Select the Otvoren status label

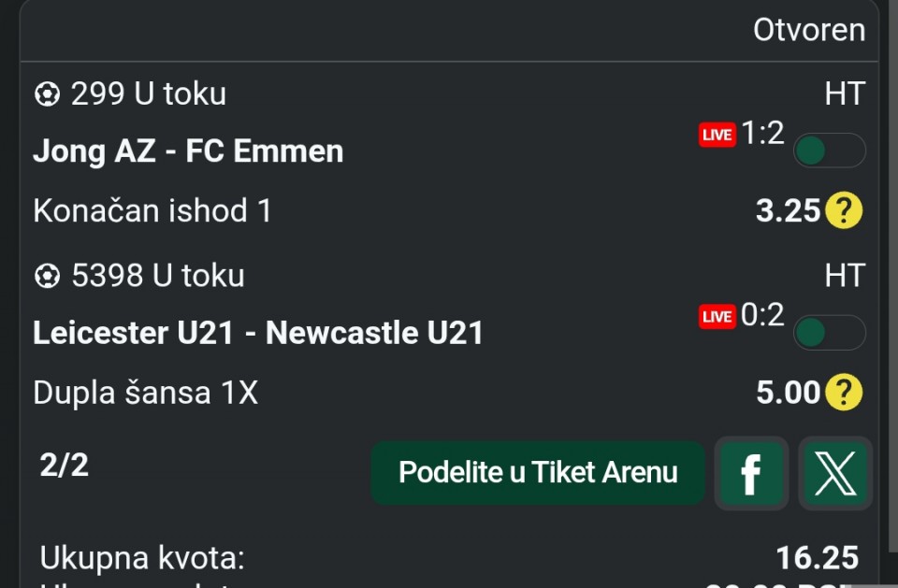809,30
